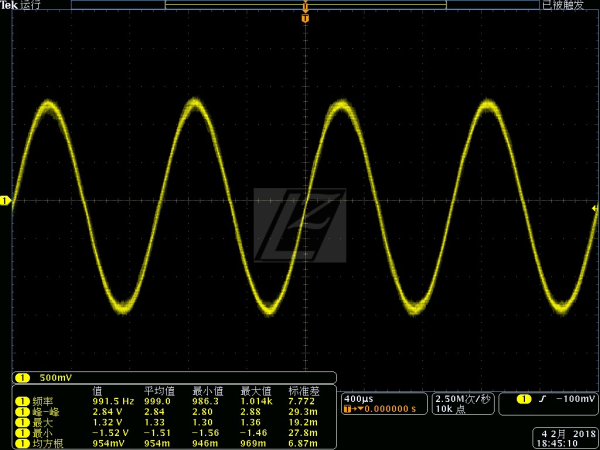Click the 946m RMS minimum value
Image resolution: width=600 pixels, height=450 pixels.
205,444
